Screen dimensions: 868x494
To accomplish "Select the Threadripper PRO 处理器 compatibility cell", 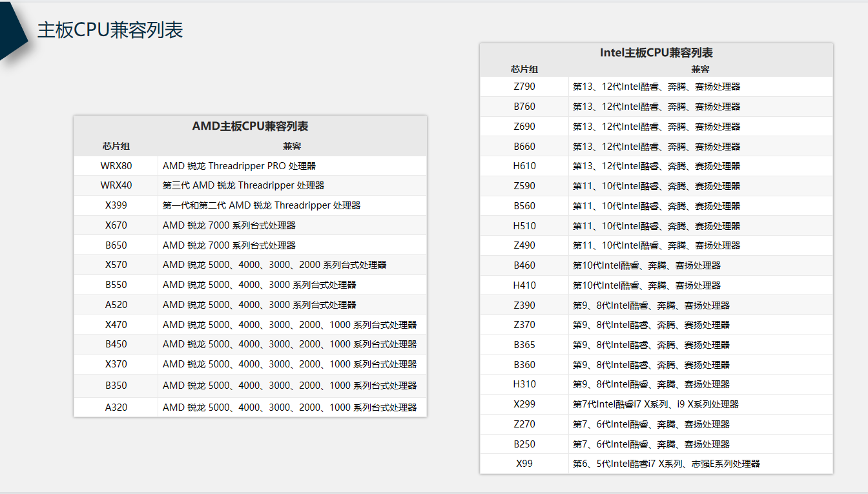I will [239, 166].
